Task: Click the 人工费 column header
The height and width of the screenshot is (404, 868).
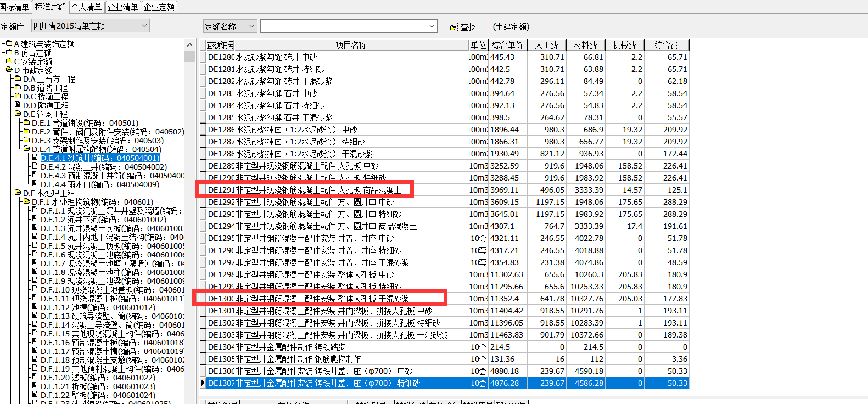Action: click(547, 45)
